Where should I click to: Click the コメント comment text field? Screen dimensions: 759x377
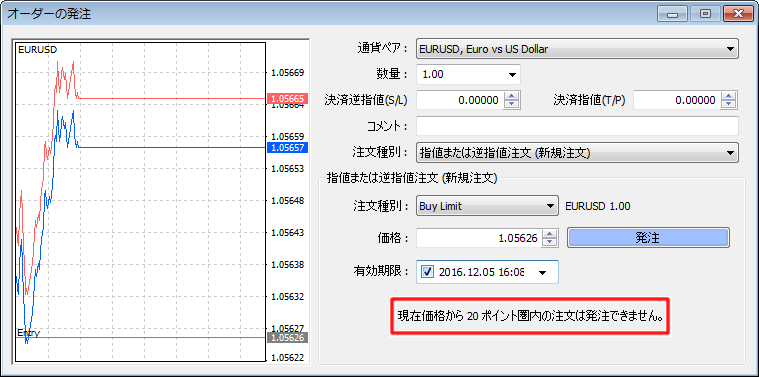click(x=577, y=126)
